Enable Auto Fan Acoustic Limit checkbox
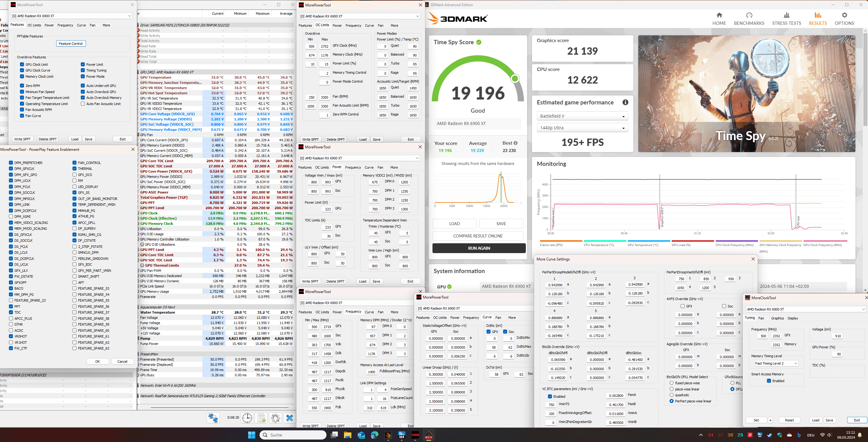Image resolution: width=868 pixels, height=442 pixels. click(83, 104)
